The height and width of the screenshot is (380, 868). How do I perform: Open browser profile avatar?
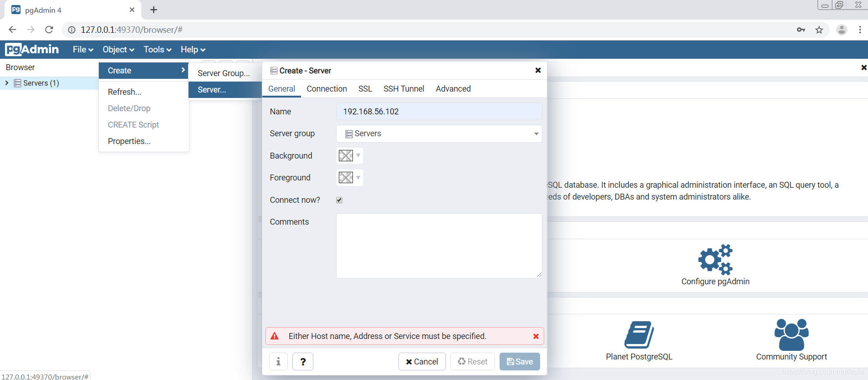click(x=842, y=30)
